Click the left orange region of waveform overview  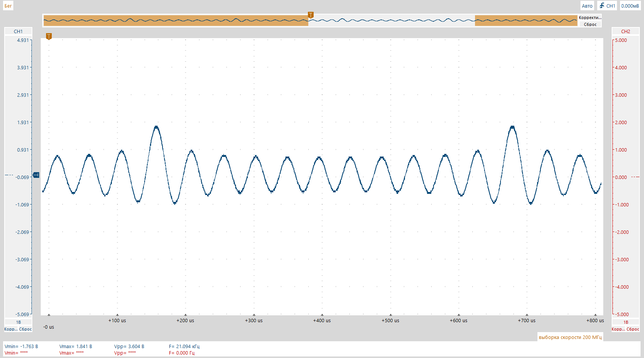pos(176,21)
